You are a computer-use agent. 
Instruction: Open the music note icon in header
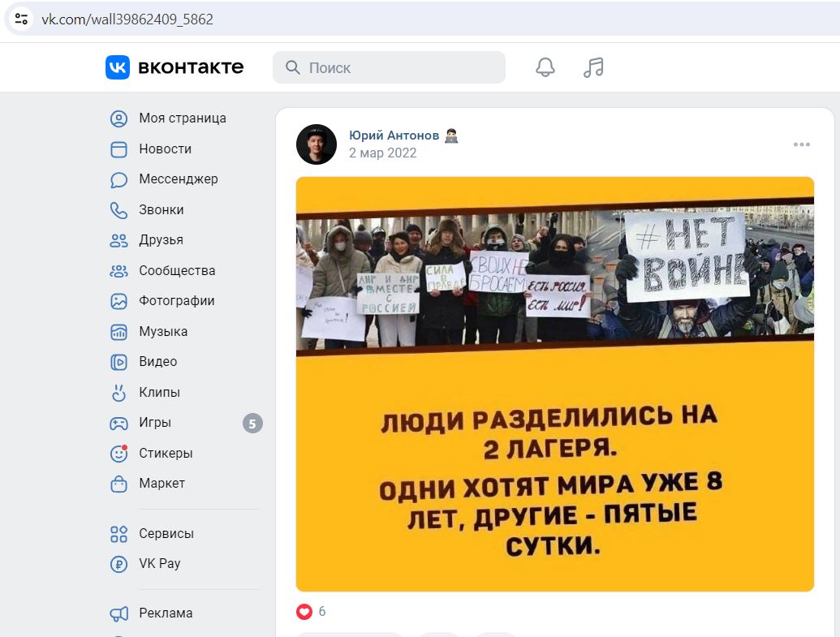[x=593, y=67]
